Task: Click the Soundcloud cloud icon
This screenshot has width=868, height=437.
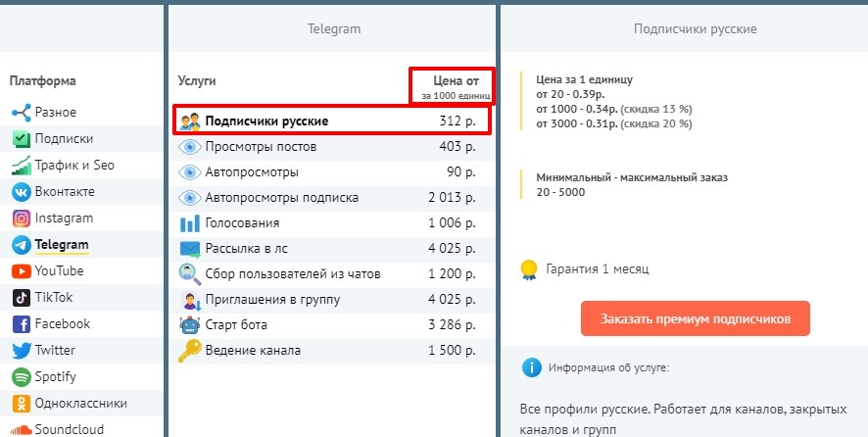Action: pos(21,430)
